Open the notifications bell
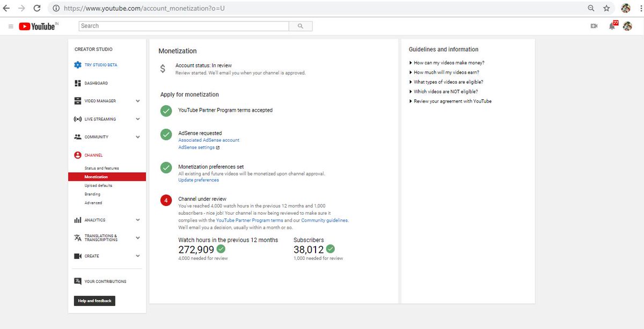 [x=612, y=26]
